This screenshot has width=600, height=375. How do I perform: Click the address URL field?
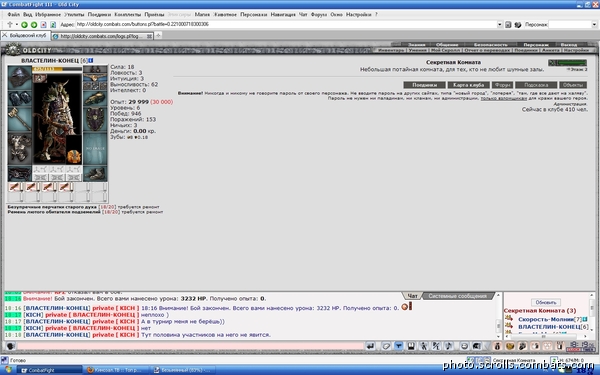click(x=285, y=24)
